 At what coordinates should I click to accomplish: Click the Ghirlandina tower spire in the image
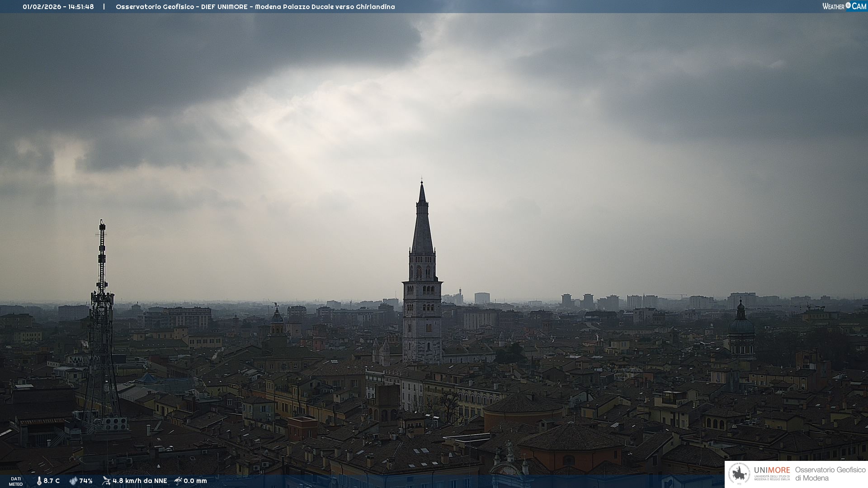pos(422,226)
